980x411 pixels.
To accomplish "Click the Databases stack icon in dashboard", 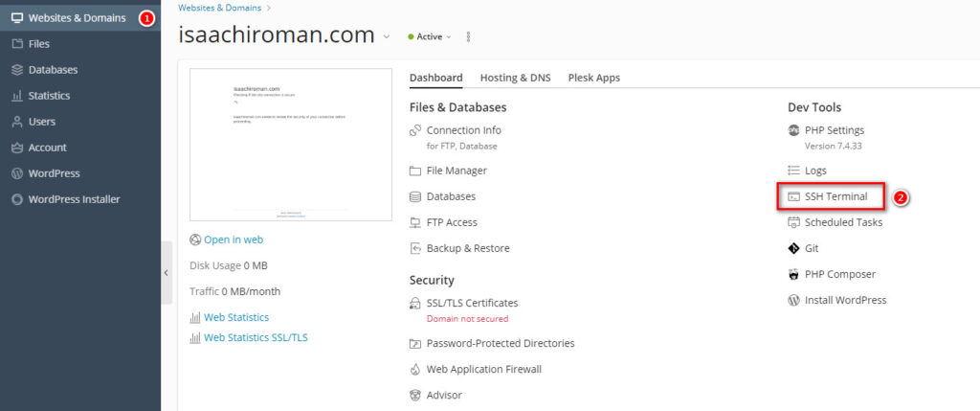I will 415,196.
